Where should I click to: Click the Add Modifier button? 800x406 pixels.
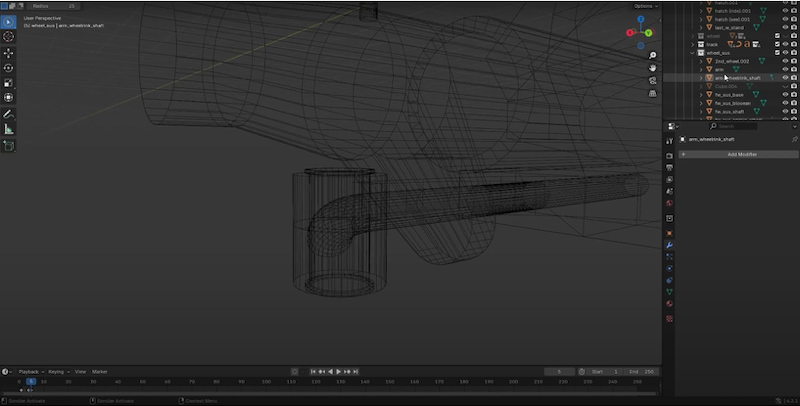(x=738, y=154)
